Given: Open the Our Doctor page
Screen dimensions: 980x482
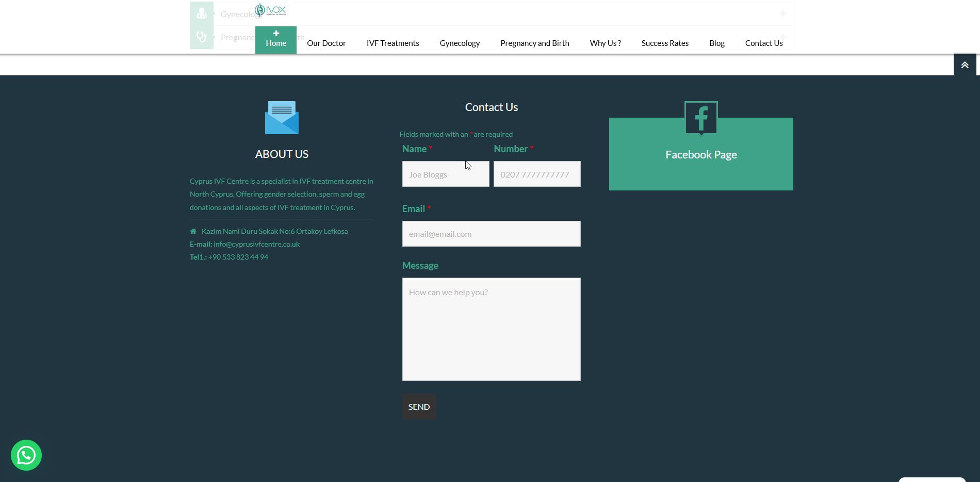Looking at the screenshot, I should coord(326,43).
